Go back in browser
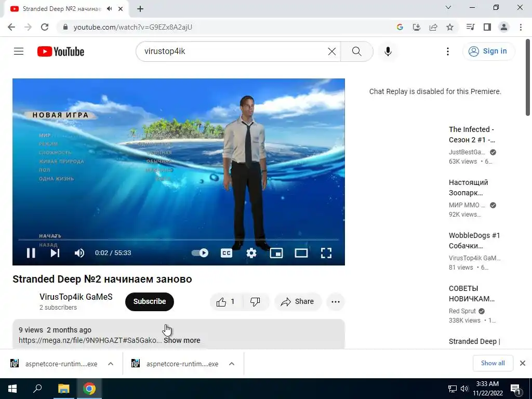 coord(11,27)
